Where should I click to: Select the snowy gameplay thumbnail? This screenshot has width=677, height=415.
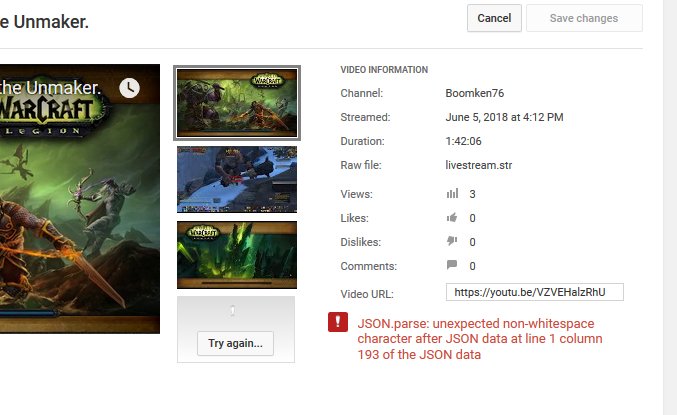coord(237,179)
